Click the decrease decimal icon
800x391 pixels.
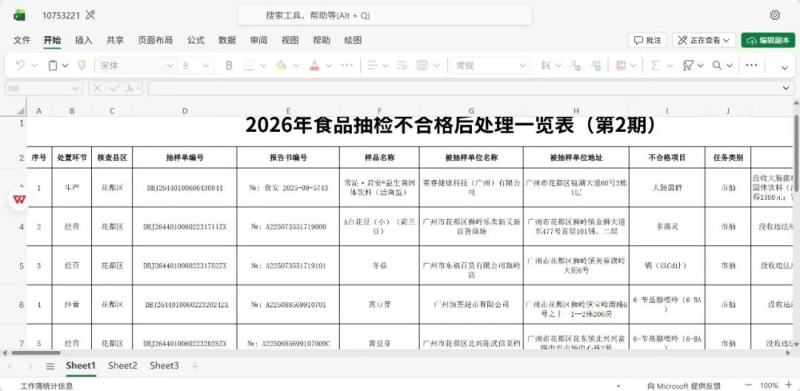coord(576,65)
